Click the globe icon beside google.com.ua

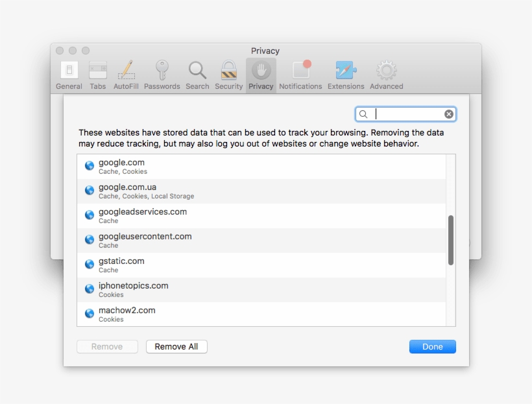[x=90, y=190]
